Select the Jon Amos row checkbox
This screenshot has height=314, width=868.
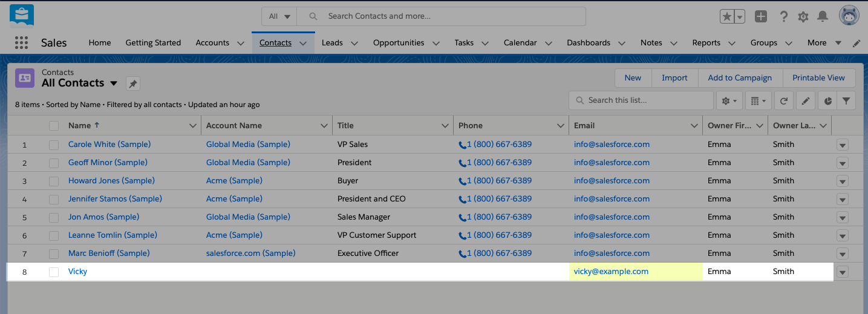54,217
